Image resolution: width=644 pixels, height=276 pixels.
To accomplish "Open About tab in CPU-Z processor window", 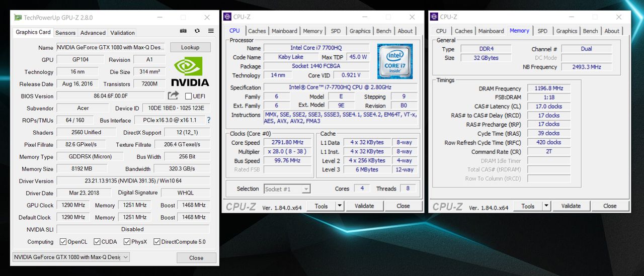I will pos(405,31).
